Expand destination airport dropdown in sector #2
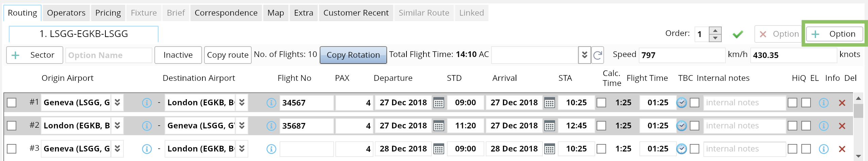This screenshot has height=161, width=868. [242, 126]
